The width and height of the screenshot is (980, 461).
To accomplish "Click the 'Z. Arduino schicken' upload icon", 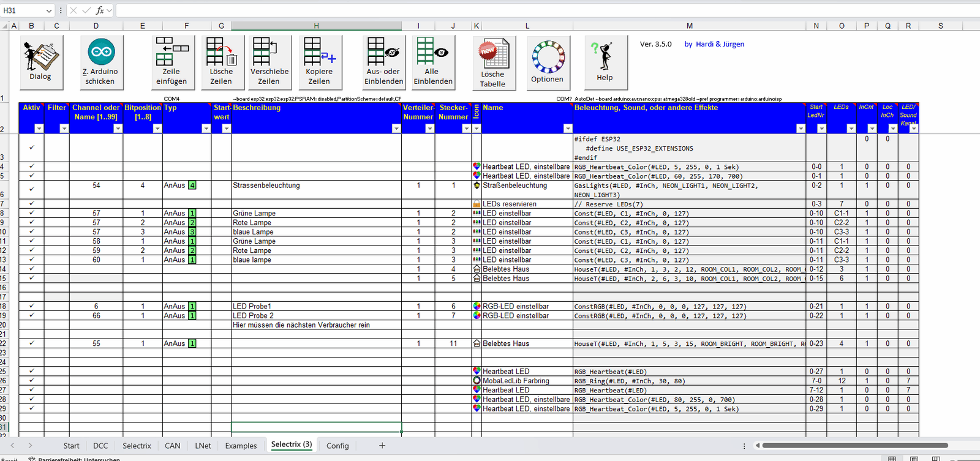I will 101,61.
